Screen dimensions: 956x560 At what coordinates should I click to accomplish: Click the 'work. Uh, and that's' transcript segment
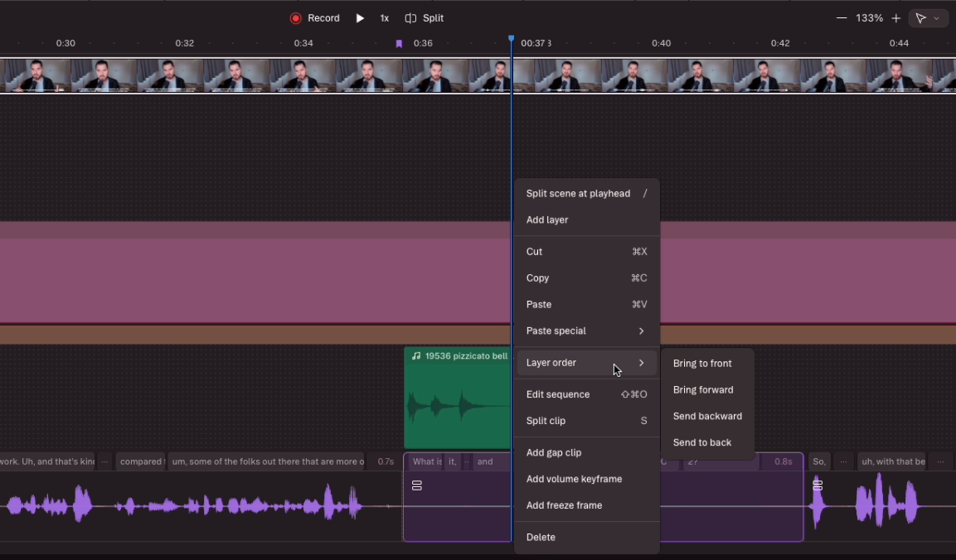(x=47, y=461)
